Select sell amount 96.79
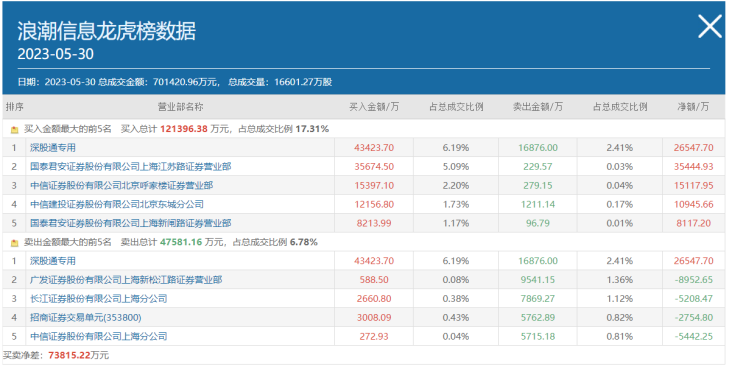Viewport: 729px width, 368px height. point(538,223)
